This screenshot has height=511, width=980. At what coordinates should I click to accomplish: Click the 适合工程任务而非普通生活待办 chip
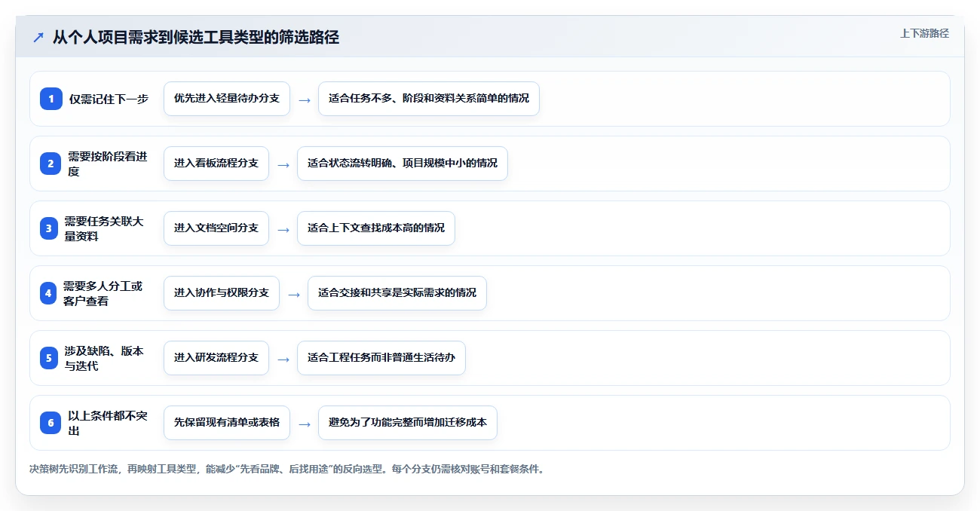point(381,358)
